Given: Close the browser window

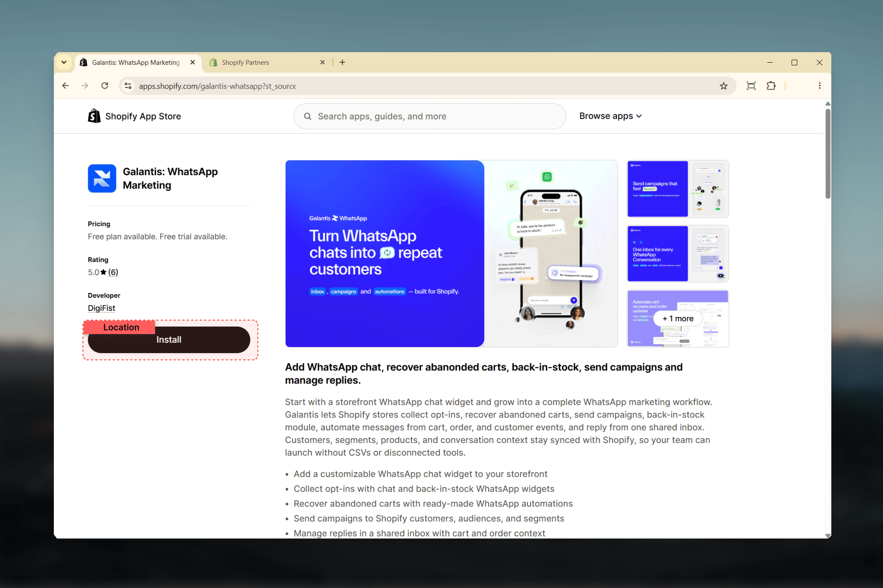Looking at the screenshot, I should pos(819,62).
